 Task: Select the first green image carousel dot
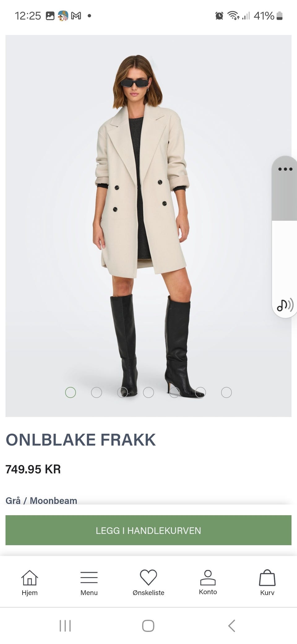71,392
